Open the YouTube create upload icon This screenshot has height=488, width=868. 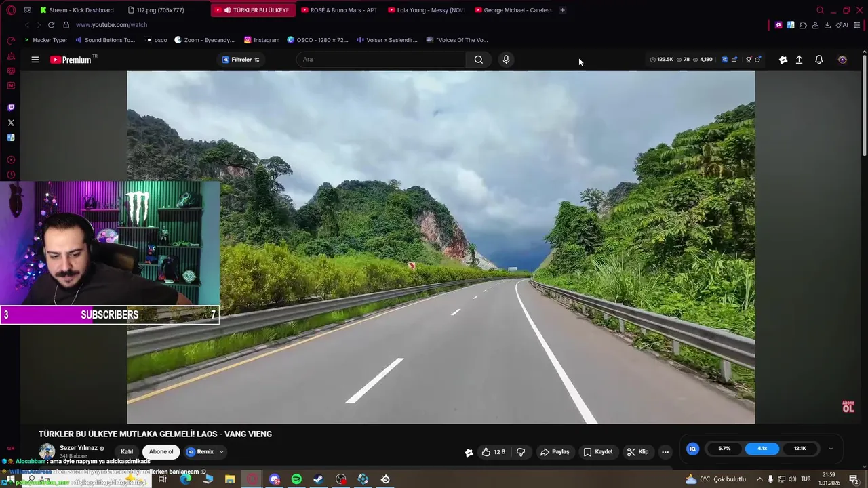click(x=800, y=60)
